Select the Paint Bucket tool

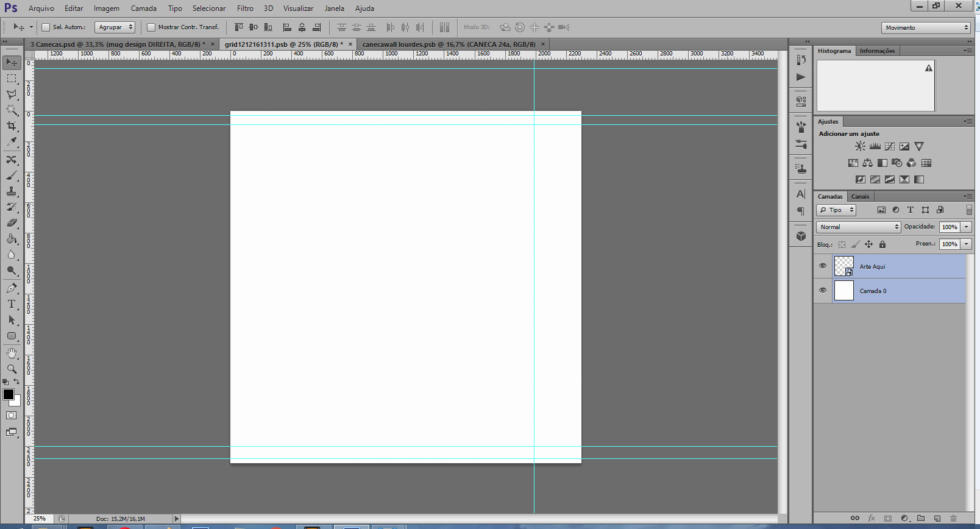tap(12, 239)
